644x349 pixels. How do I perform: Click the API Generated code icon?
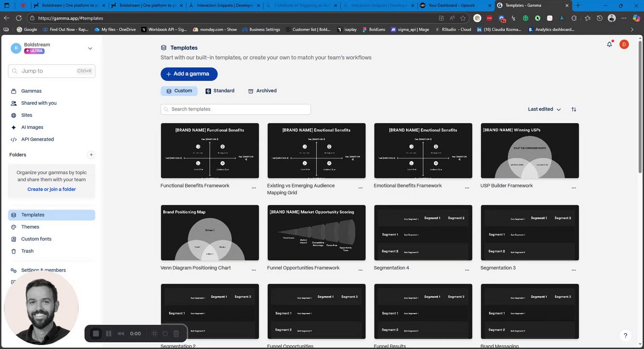pyautogui.click(x=14, y=140)
